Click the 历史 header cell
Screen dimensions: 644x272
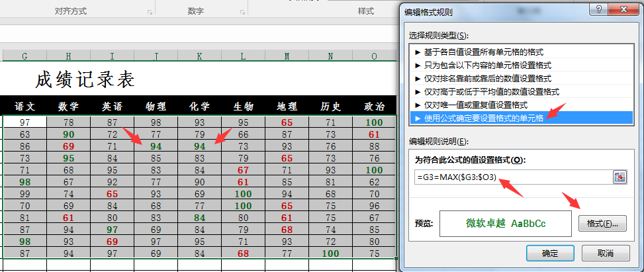[331, 107]
